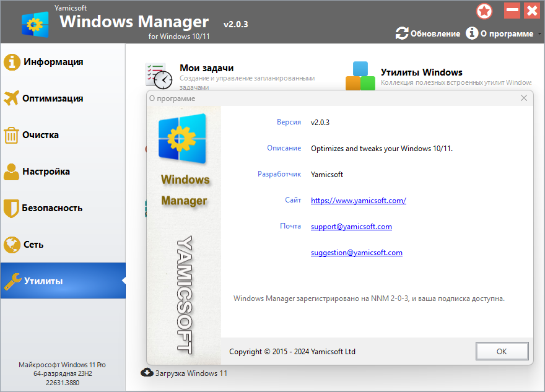Viewport: 545px width, 392px height.
Task: Open the https://www.yamicsoft.com/ link
Action: click(x=359, y=201)
